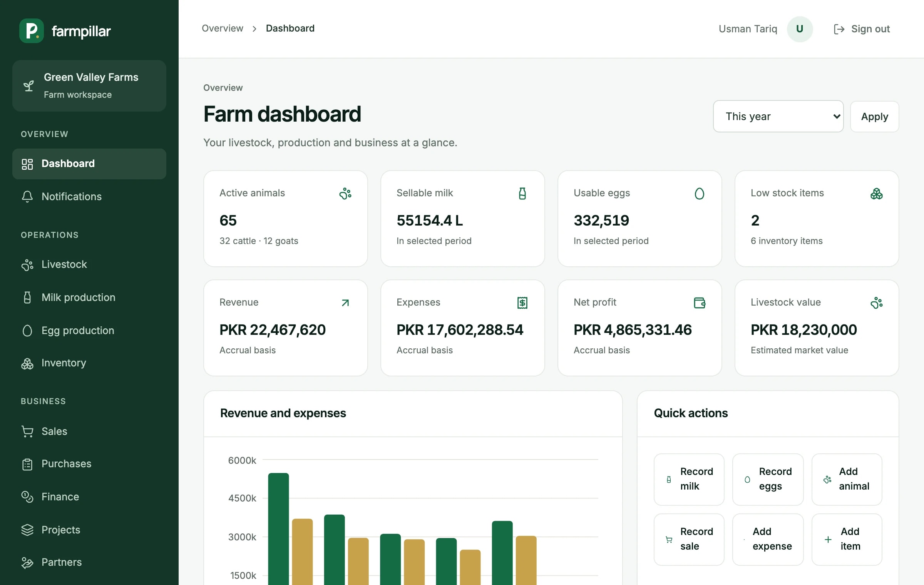Click the tallest green revenue bar

tap(278, 529)
